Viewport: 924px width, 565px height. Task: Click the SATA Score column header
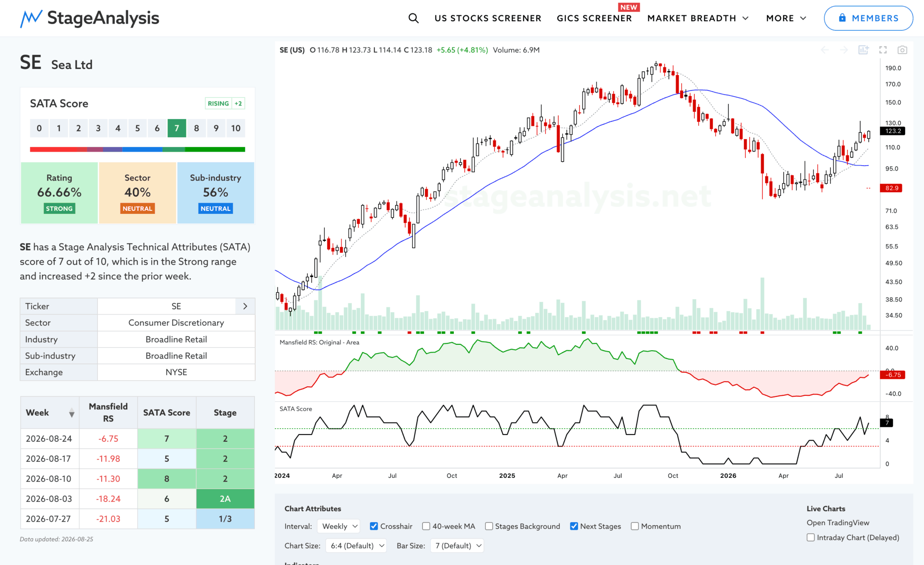click(166, 412)
